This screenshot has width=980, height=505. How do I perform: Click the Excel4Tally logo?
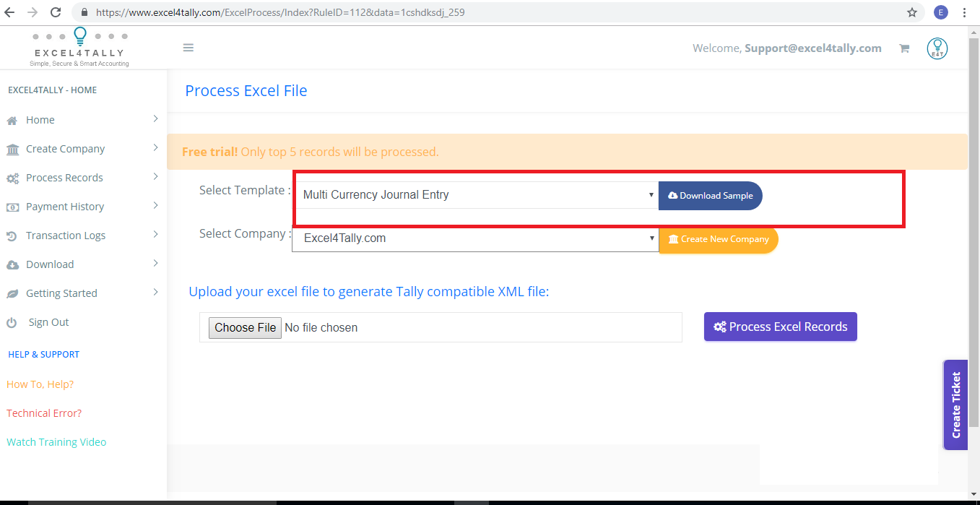tap(79, 48)
